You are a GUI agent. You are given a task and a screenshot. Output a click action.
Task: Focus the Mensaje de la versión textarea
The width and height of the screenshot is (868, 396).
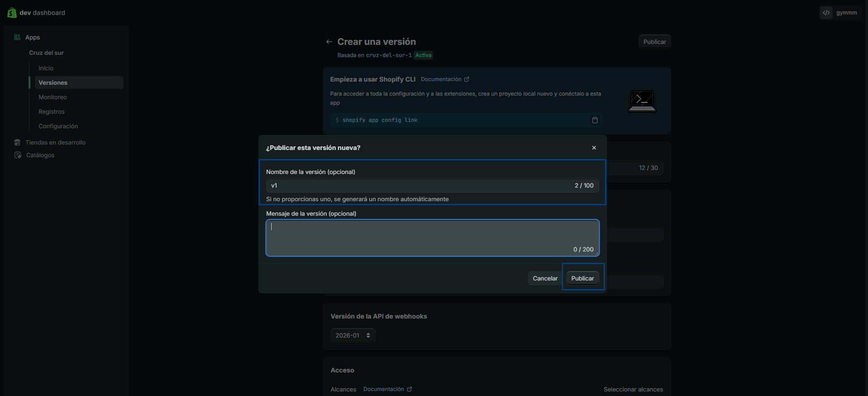pos(432,238)
